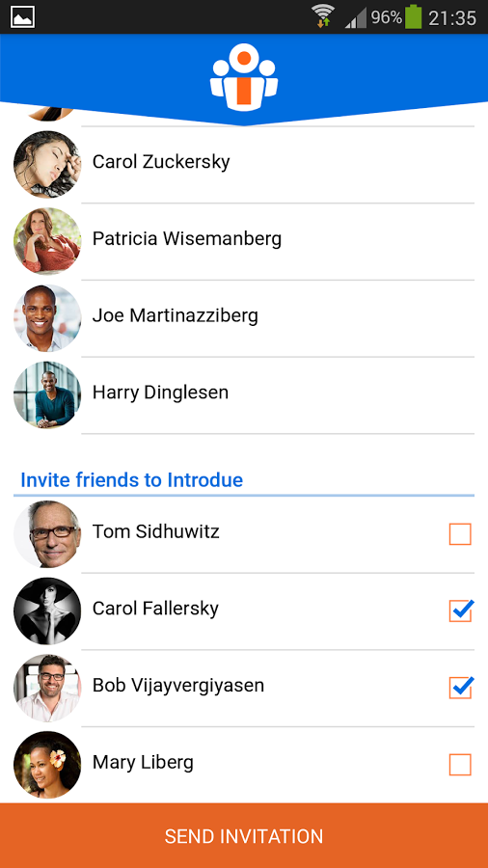Tap the picture notification icon in status bar
This screenshot has height=868, width=488.
23,16
